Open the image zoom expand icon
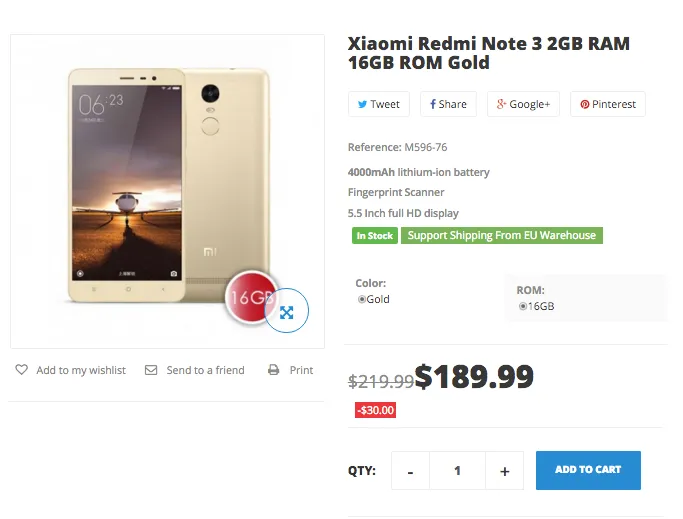 coord(287,312)
